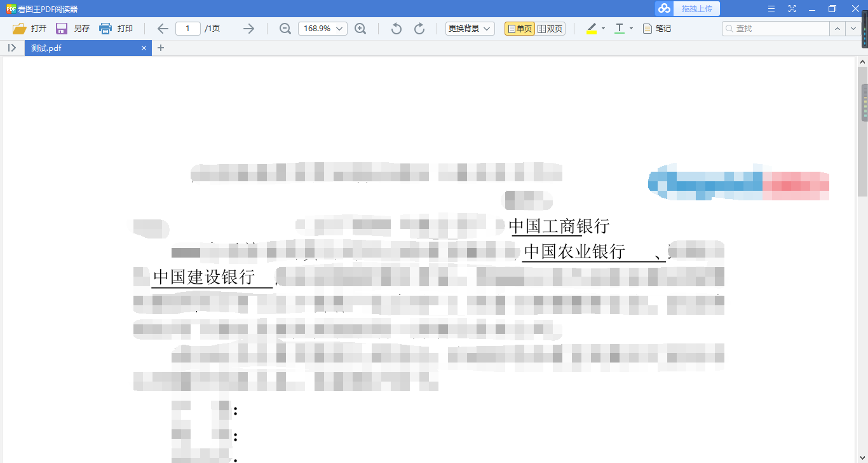Click the text 中国建设银行
This screenshot has width=868, height=463.
click(x=204, y=277)
